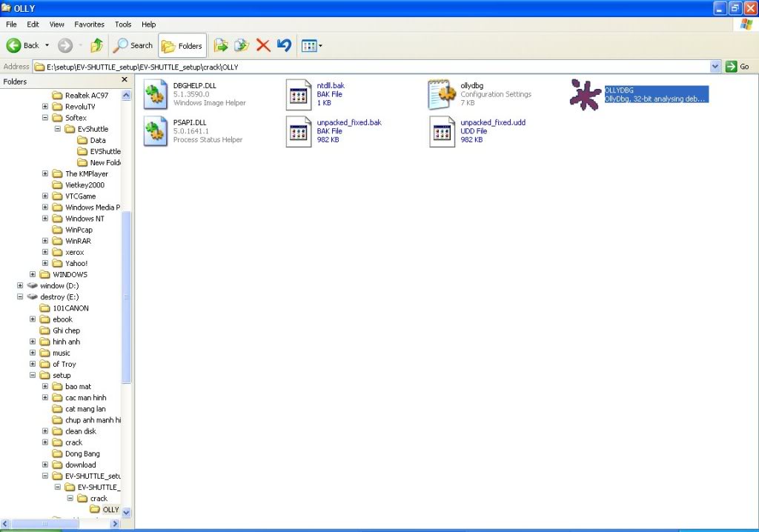
Task: Open the Help menu
Action: [148, 24]
